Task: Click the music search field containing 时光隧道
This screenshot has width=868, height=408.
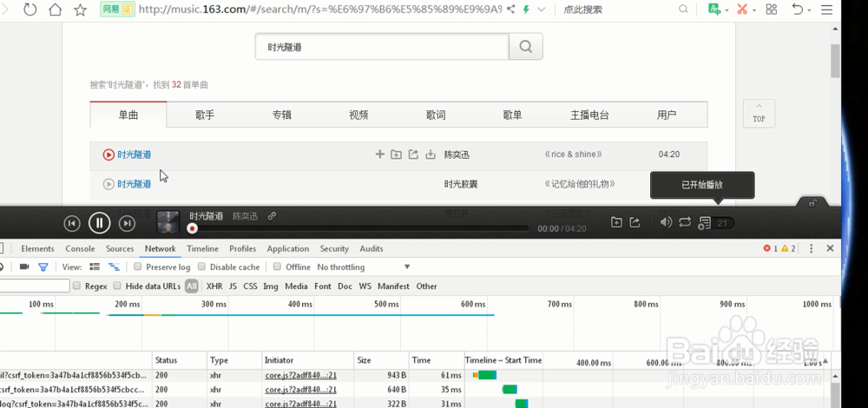Action: click(x=382, y=47)
